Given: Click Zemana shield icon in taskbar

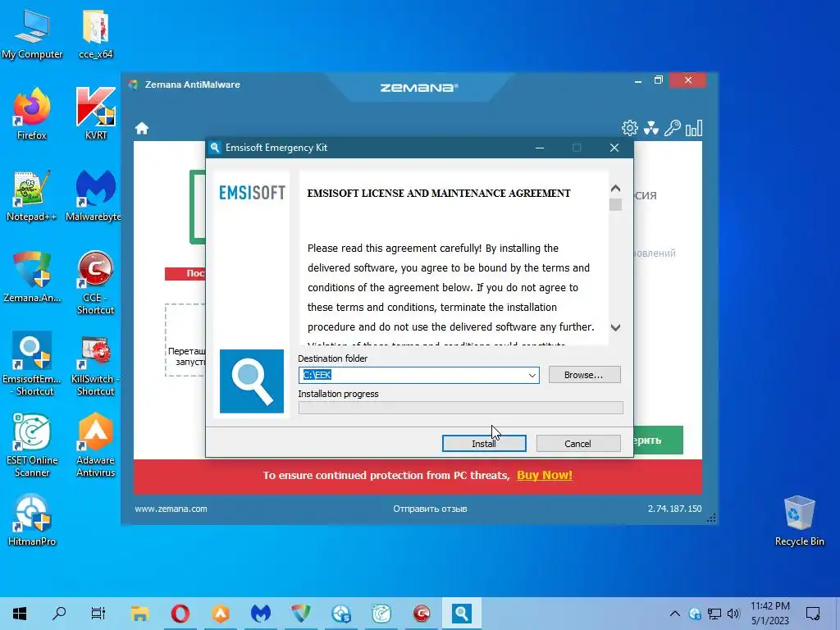Looking at the screenshot, I should tap(300, 614).
